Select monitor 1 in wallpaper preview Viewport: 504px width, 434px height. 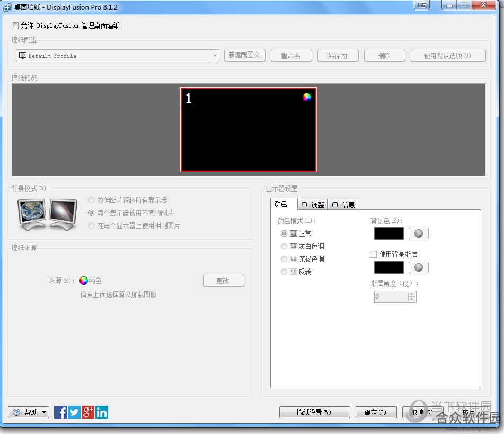pyautogui.click(x=249, y=129)
